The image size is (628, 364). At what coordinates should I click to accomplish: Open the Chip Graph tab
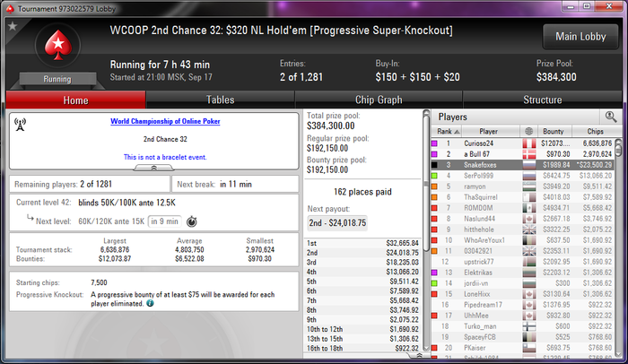click(379, 100)
